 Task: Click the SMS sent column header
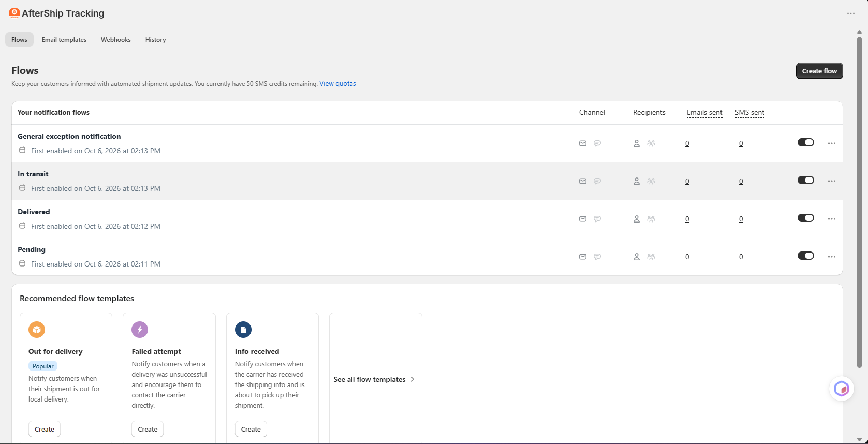tap(749, 113)
